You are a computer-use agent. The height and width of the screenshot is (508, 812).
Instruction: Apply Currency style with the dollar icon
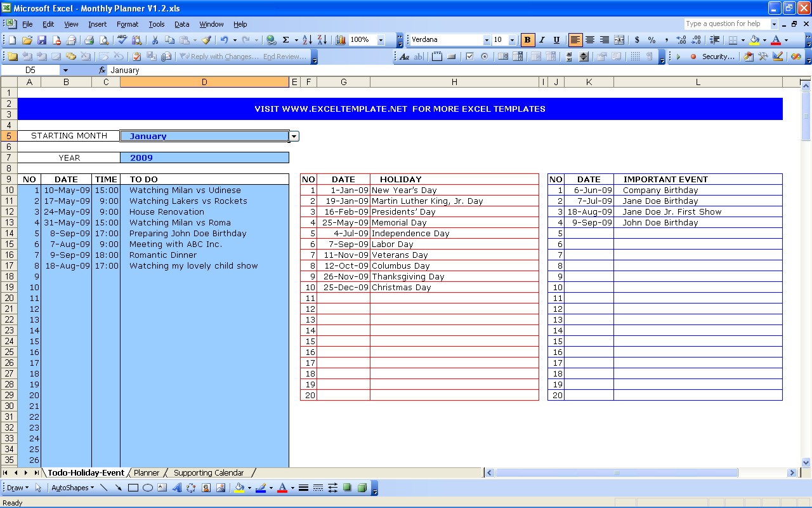637,40
